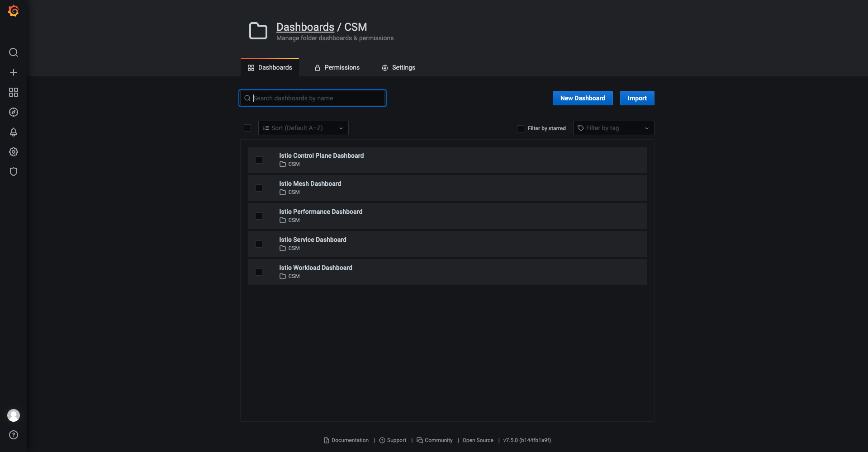868x452 pixels.
Task: Open the Filter by tag dropdown
Action: pos(613,128)
